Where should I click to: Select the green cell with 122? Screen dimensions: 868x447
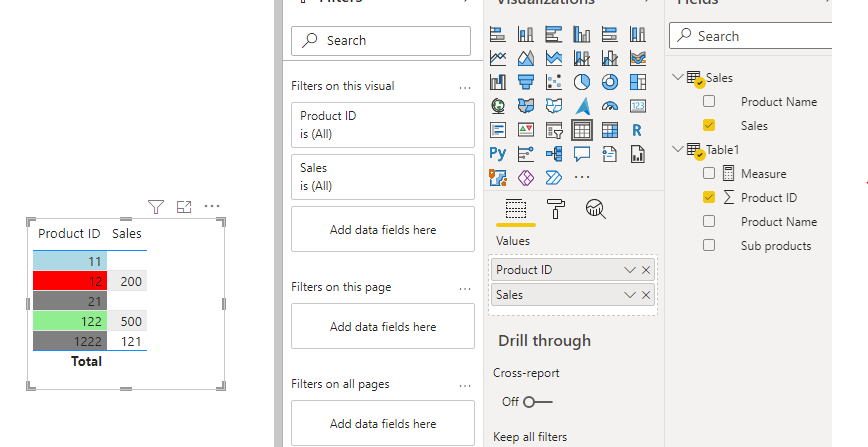[70, 321]
